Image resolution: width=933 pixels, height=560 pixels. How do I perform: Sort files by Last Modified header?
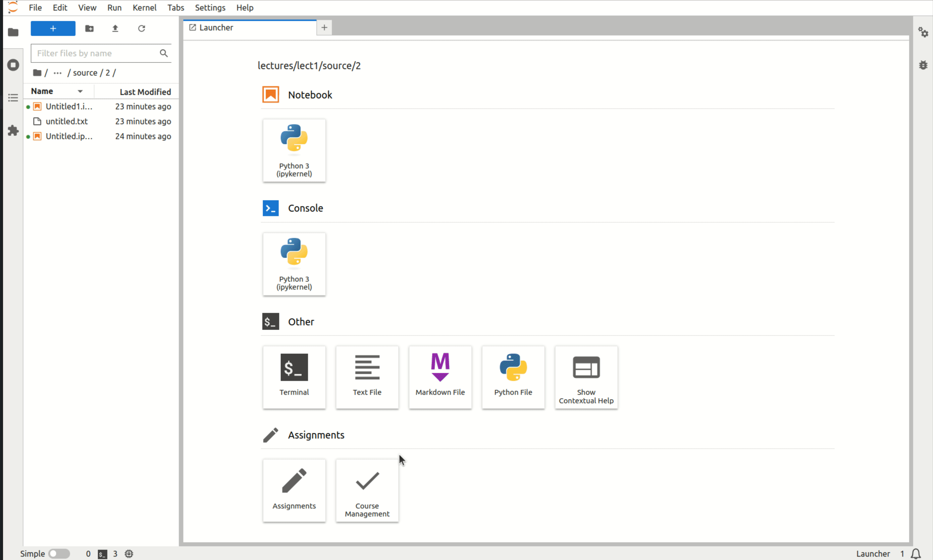145,92
